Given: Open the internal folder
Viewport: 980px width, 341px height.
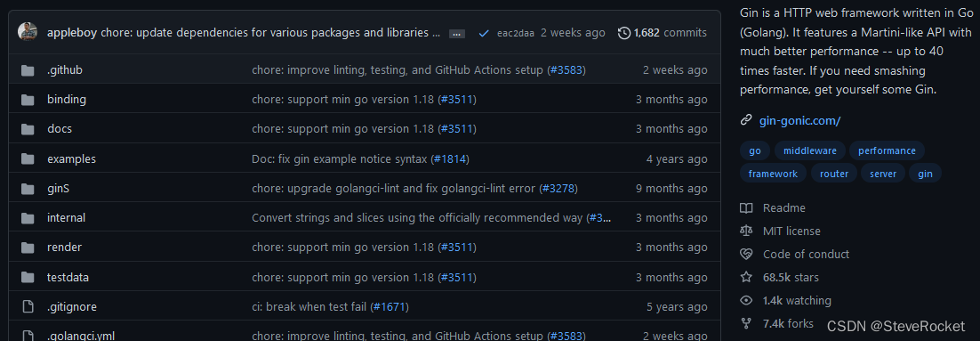Looking at the screenshot, I should [x=66, y=218].
